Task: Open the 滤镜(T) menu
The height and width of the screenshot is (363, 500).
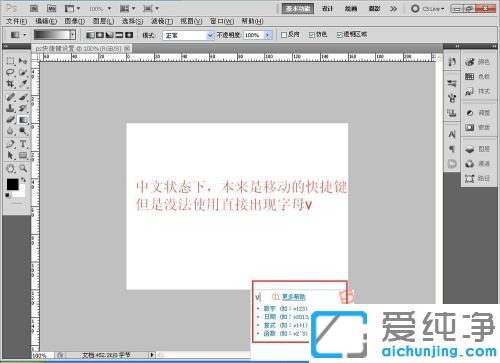Action: point(162,21)
